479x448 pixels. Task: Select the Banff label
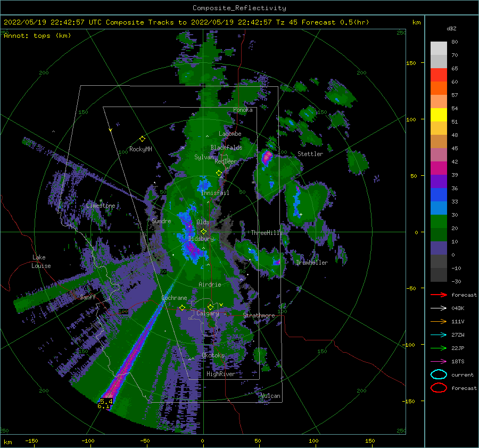coord(88,297)
